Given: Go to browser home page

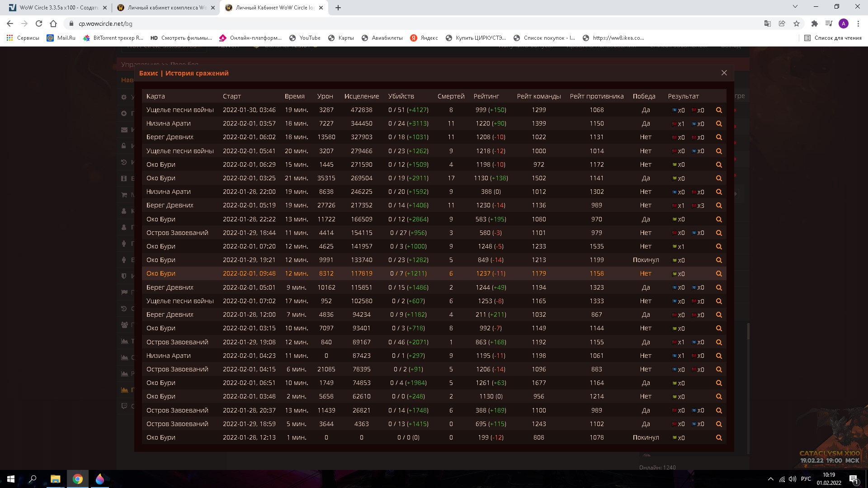Looking at the screenshot, I should tap(53, 23).
